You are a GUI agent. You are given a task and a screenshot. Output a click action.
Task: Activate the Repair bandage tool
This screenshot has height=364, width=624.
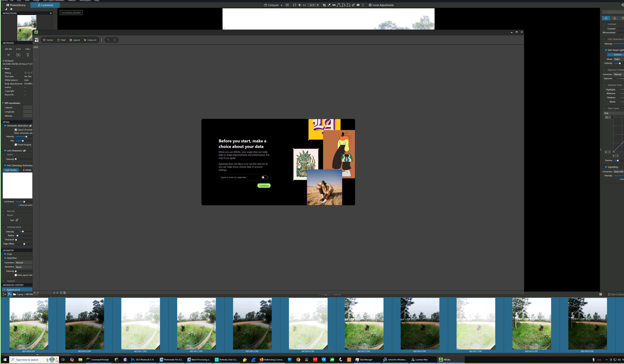[x=353, y=5]
